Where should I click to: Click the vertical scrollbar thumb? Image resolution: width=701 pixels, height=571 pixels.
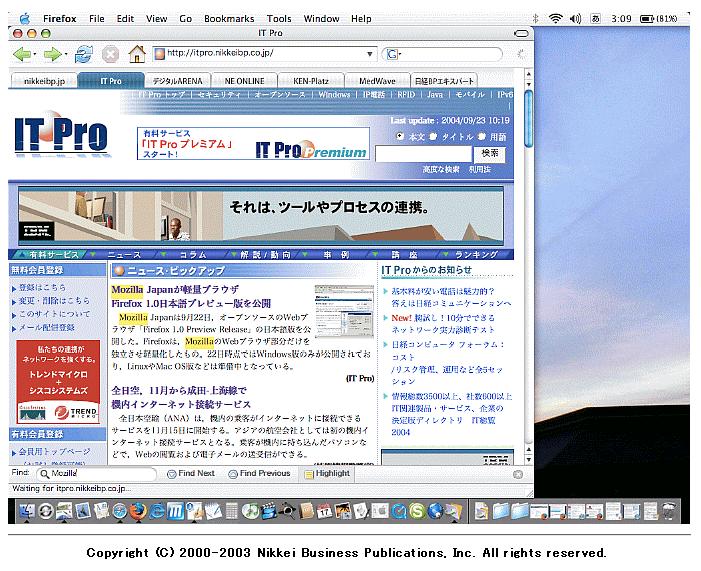coord(528,118)
